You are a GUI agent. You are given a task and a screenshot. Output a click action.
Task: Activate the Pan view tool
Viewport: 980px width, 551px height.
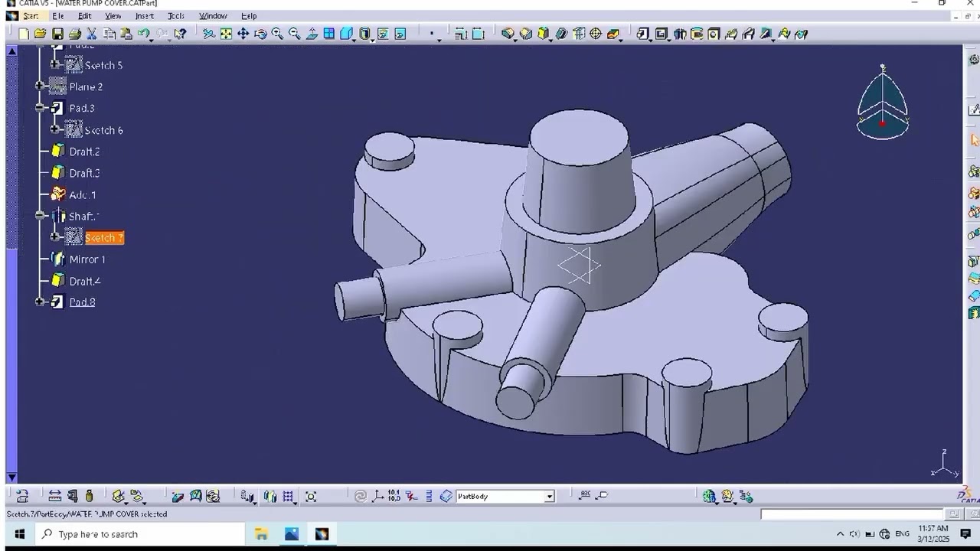(243, 34)
